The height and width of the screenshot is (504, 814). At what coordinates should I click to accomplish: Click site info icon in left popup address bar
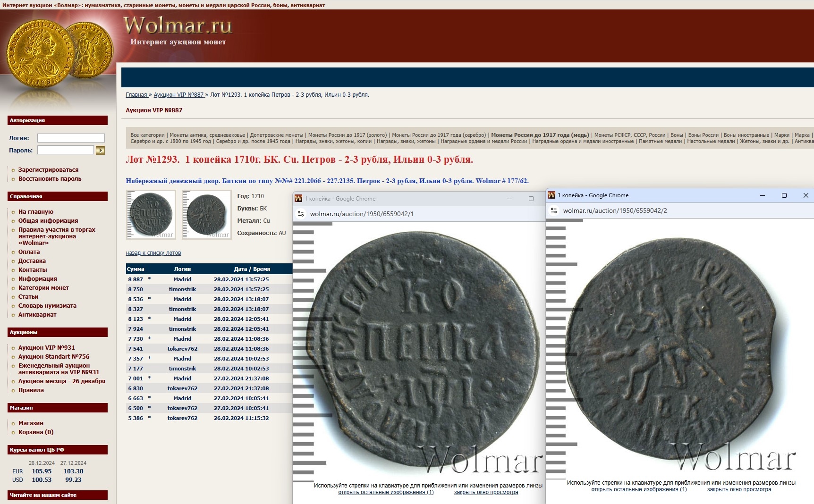click(300, 214)
